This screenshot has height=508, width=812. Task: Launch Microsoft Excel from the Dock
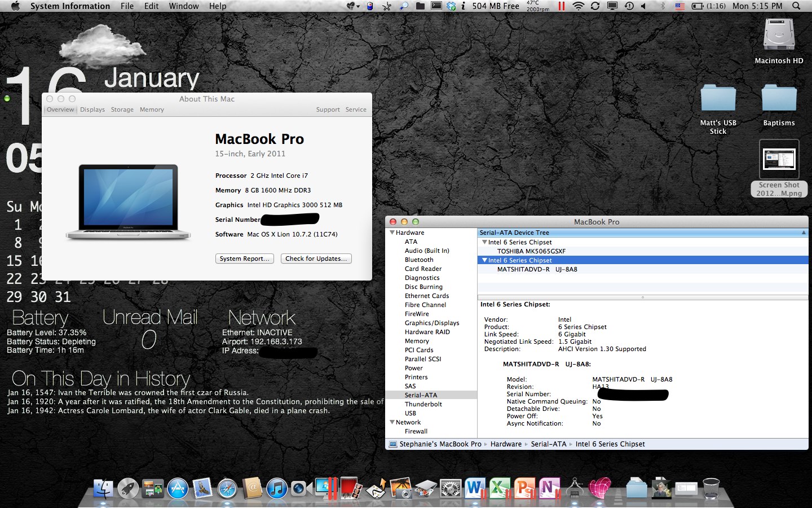500,488
